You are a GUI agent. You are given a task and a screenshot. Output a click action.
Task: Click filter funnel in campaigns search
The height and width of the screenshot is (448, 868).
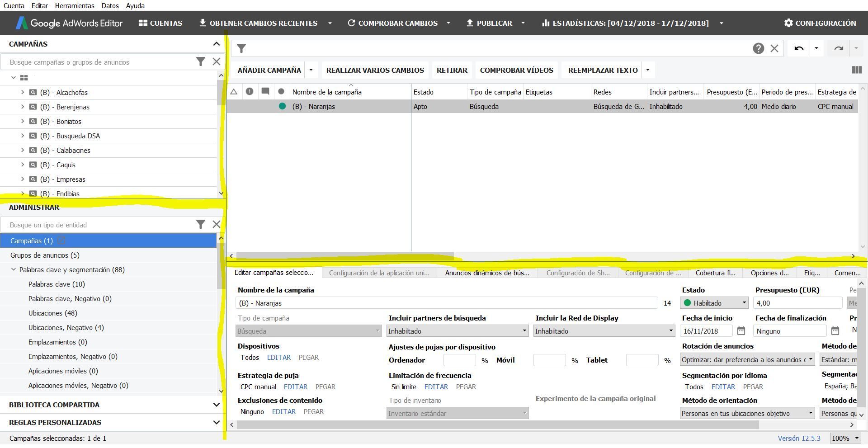point(200,62)
